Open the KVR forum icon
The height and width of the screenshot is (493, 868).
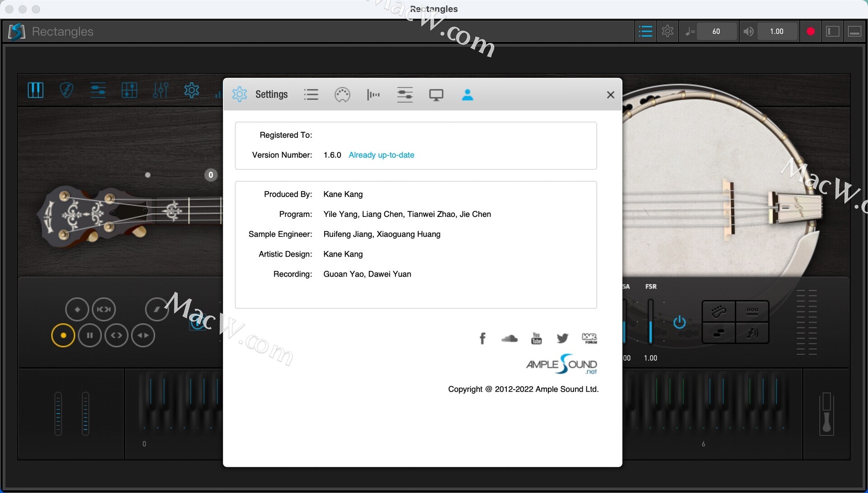tap(590, 338)
